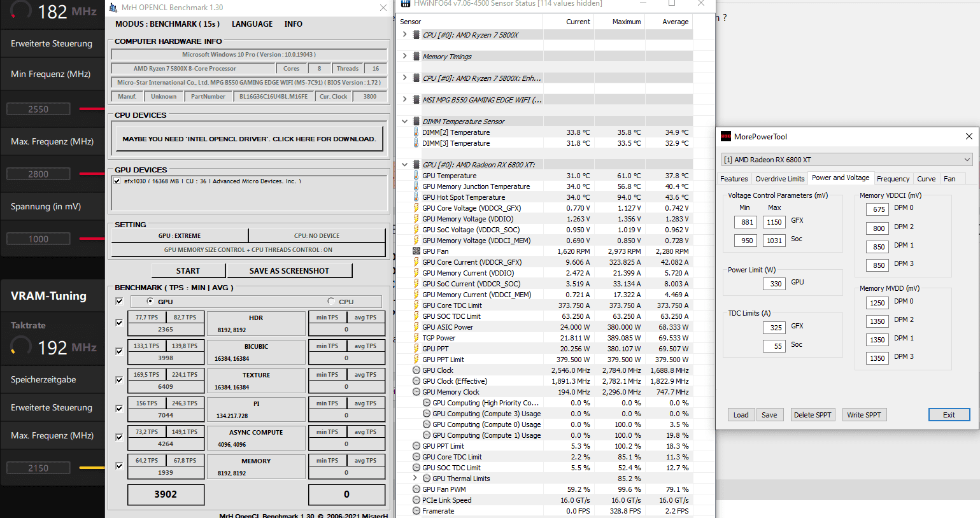The image size is (980, 518).
Task: Open the INFO menu
Action: [x=294, y=24]
